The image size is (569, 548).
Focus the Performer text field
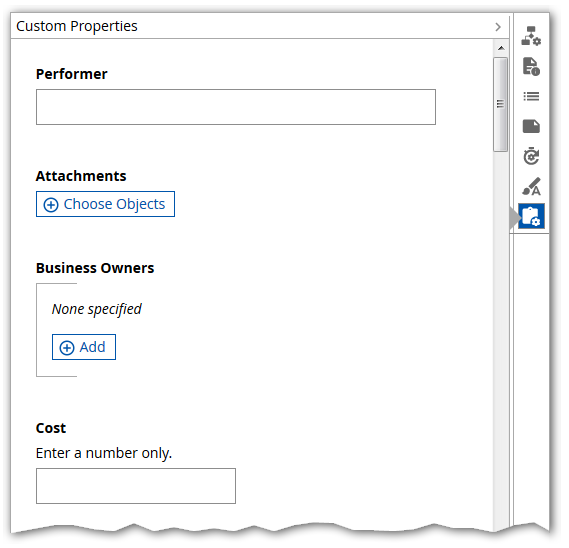[x=236, y=107]
